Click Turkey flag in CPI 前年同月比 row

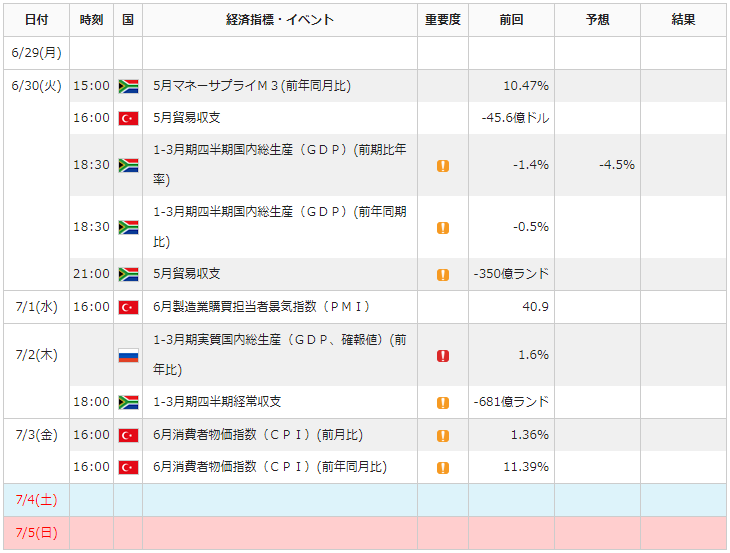[128, 467]
